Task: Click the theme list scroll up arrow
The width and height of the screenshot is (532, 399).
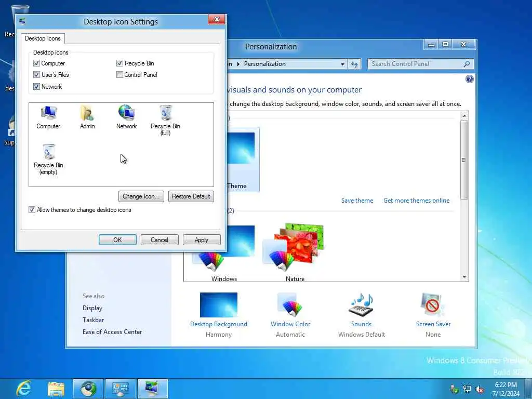Action: pos(464,116)
